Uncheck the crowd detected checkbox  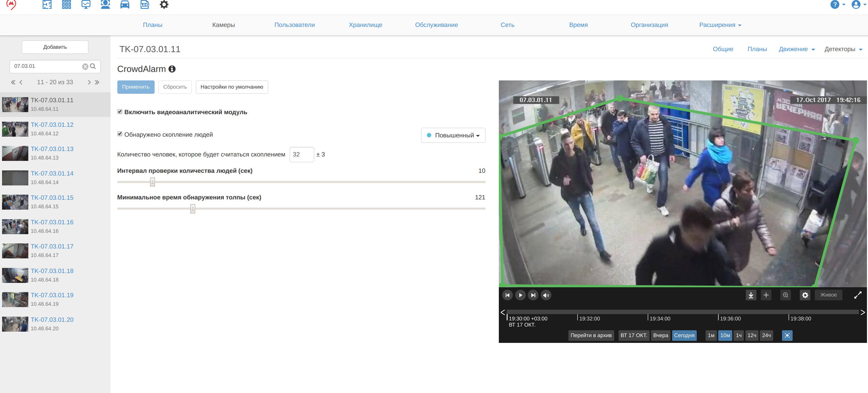[x=120, y=134]
